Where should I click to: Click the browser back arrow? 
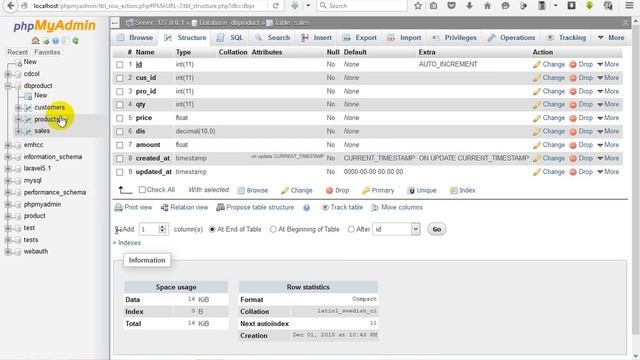click(x=11, y=6)
